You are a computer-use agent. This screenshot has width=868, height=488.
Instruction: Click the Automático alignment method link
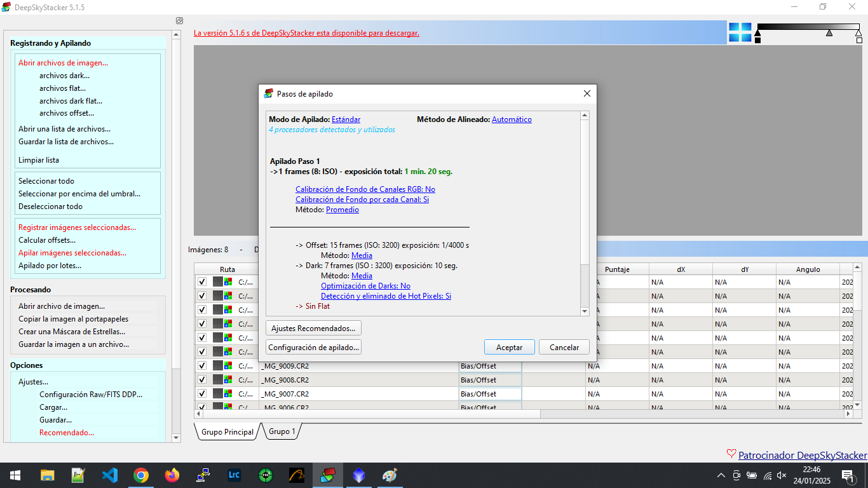pos(512,119)
